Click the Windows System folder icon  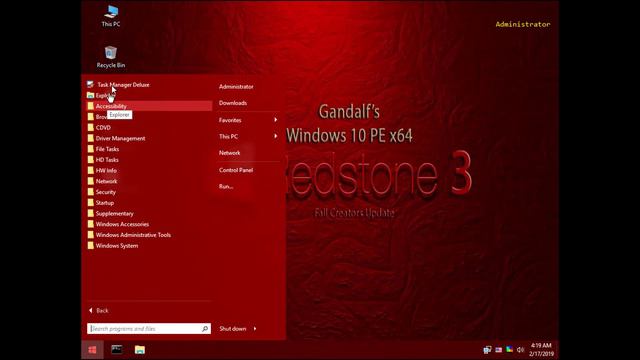91,246
